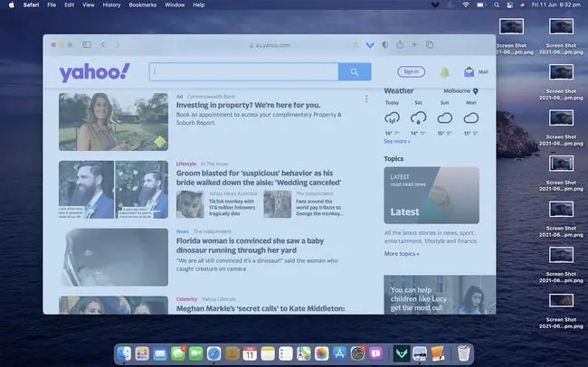Open the Investing in property headline
This screenshot has width=588, height=367.
pos(248,105)
